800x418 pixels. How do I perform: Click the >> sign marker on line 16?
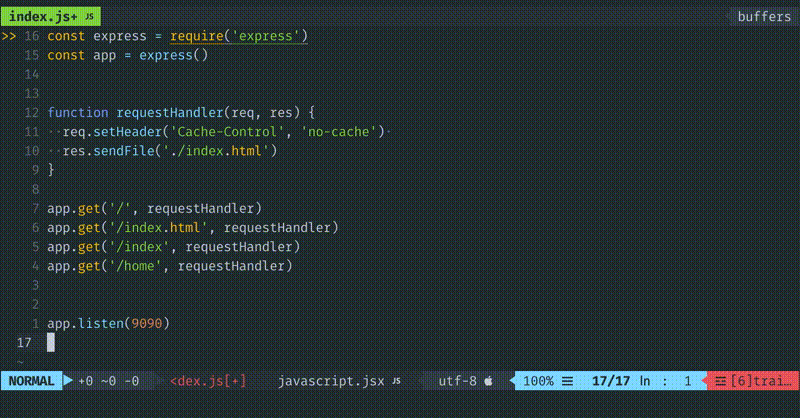tap(8, 36)
